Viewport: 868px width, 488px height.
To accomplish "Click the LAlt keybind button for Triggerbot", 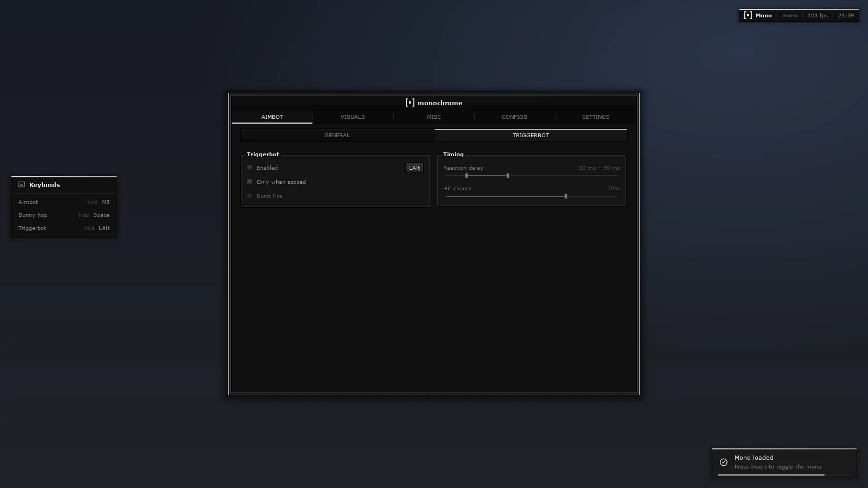I will coord(414,168).
